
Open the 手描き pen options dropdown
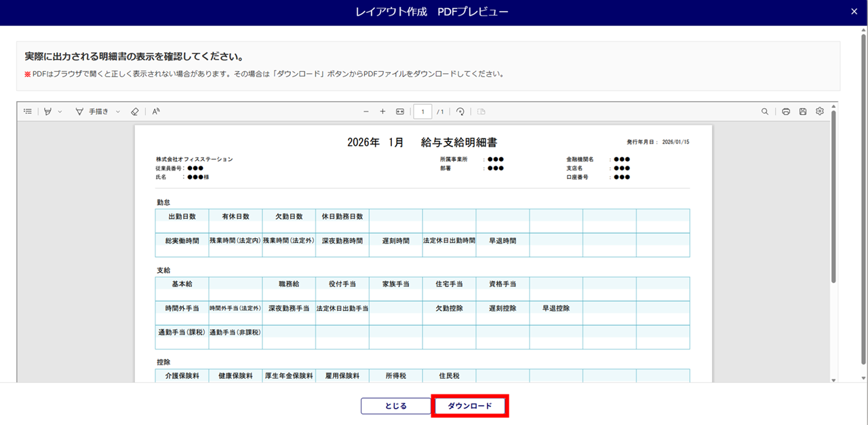tap(118, 111)
